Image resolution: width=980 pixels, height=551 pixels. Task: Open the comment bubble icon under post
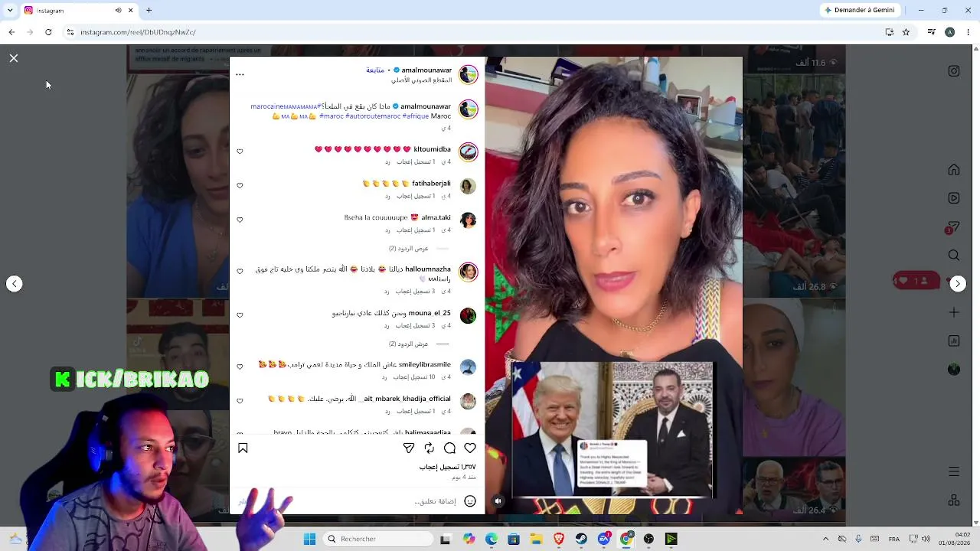tap(449, 448)
